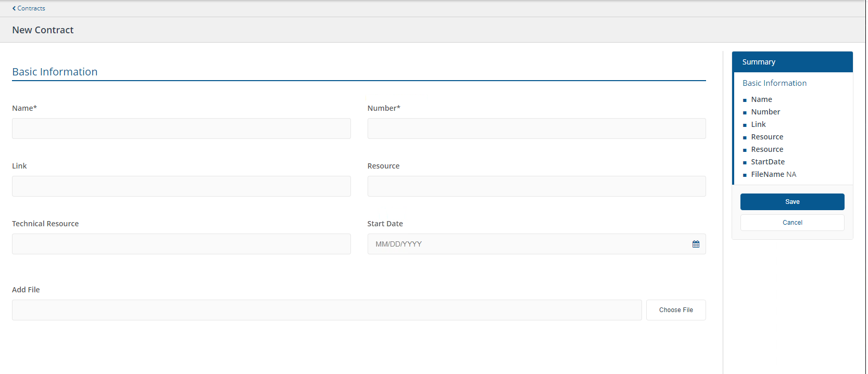Cancel the contract creation
Screen dimensions: 868x374
[792, 223]
